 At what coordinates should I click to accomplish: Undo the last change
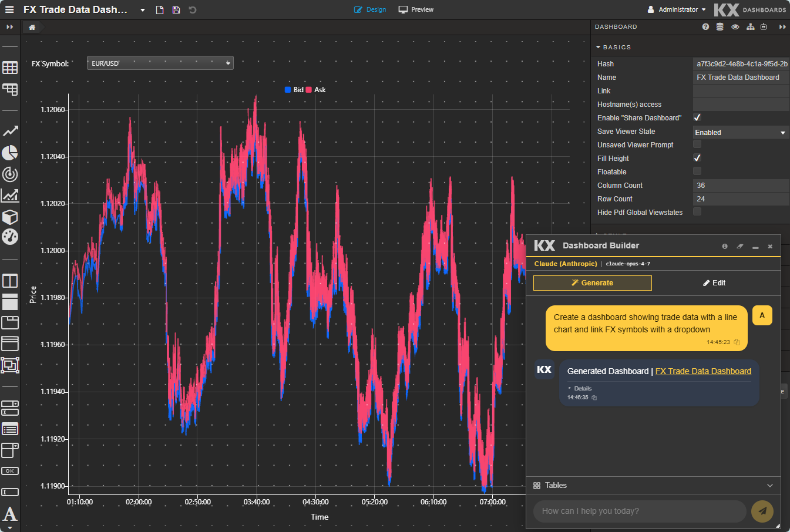[x=193, y=10]
